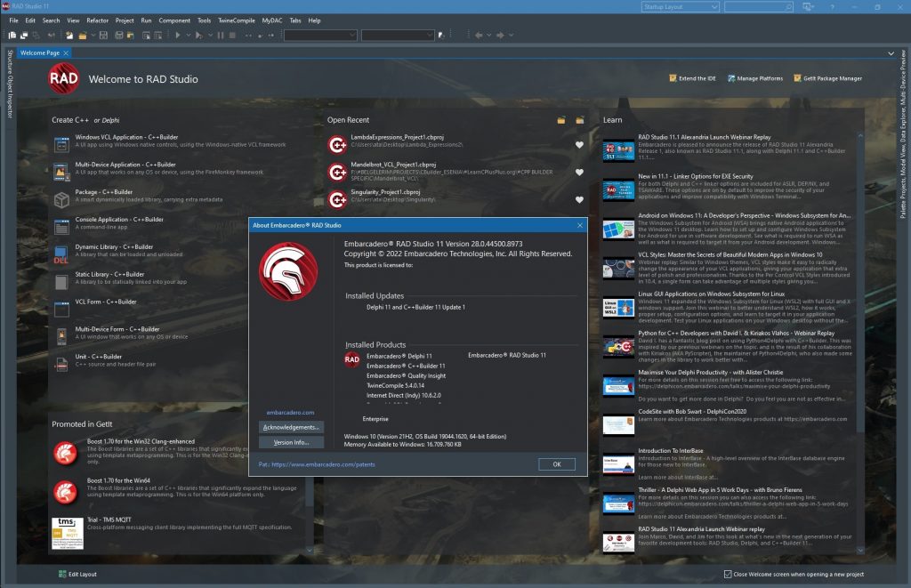Viewport: 911px width, 588px height.
Task: Click the TMS MQTT trial thumbnail
Action: (x=68, y=533)
